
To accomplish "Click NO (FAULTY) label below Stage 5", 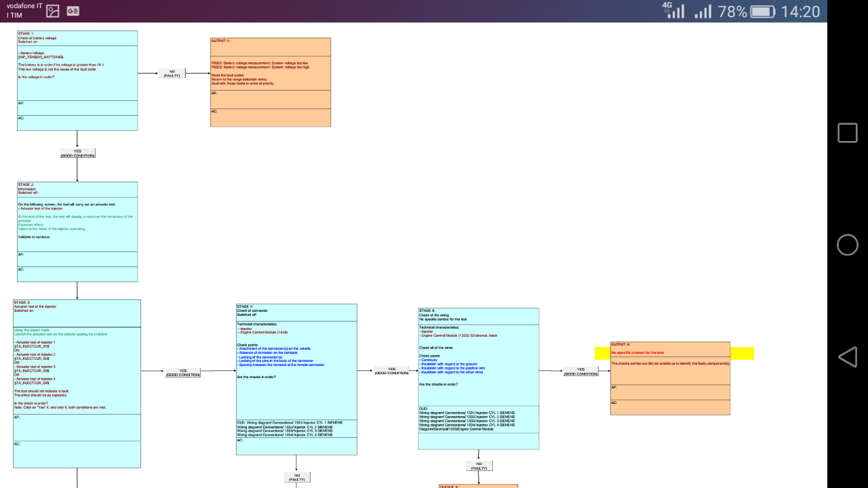I will 479,466.
